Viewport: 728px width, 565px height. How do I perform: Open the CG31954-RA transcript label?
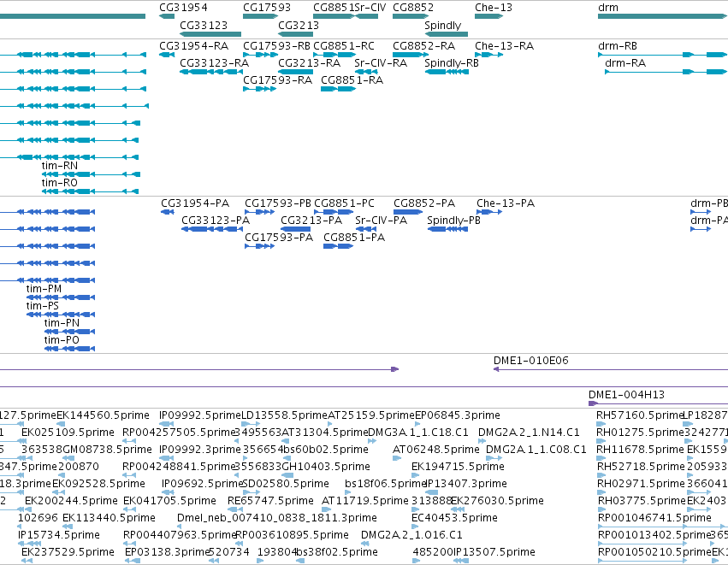click(x=193, y=46)
